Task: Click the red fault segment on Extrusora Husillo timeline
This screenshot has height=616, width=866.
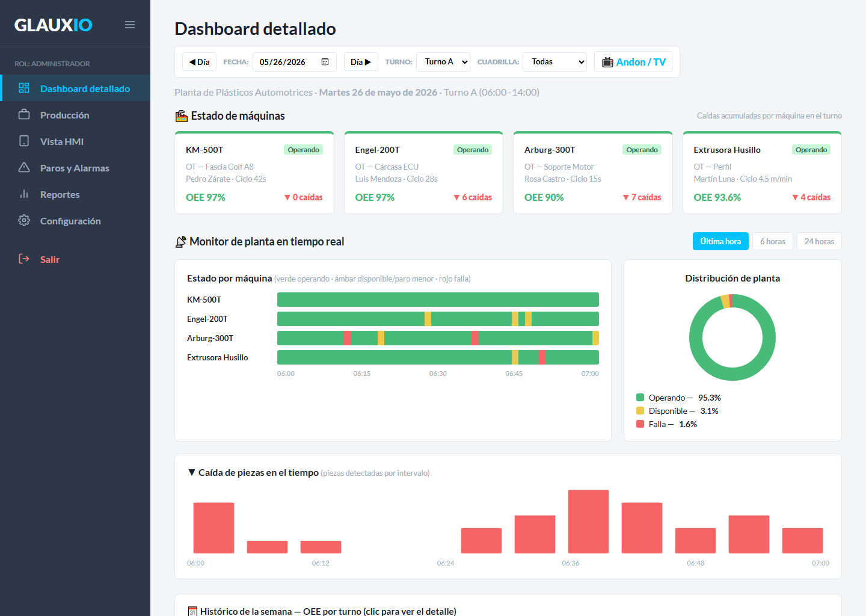Action: click(x=542, y=357)
